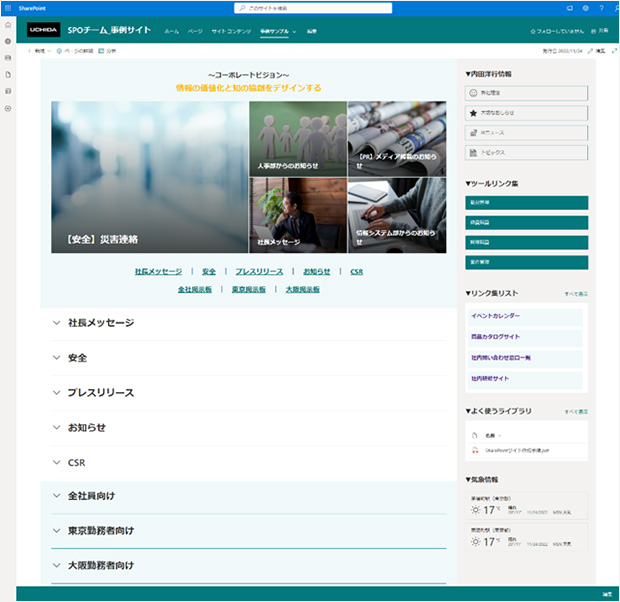Click プレスリリース anchor link
This screenshot has width=620, height=602.
point(259,271)
